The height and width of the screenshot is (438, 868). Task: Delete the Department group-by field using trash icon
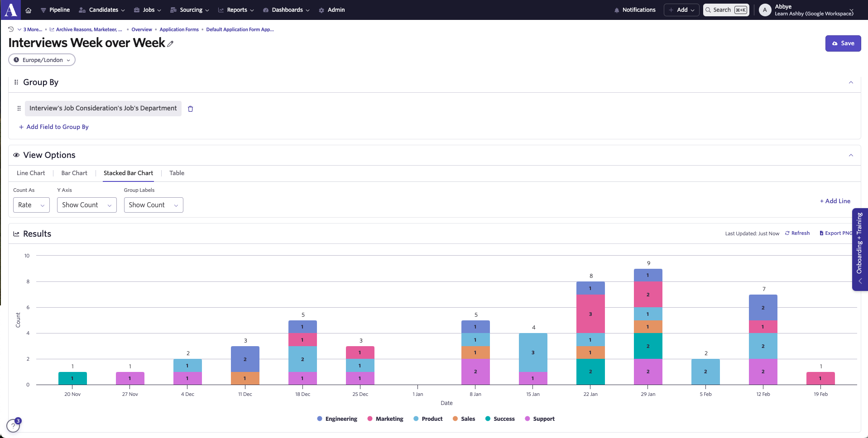(191, 109)
